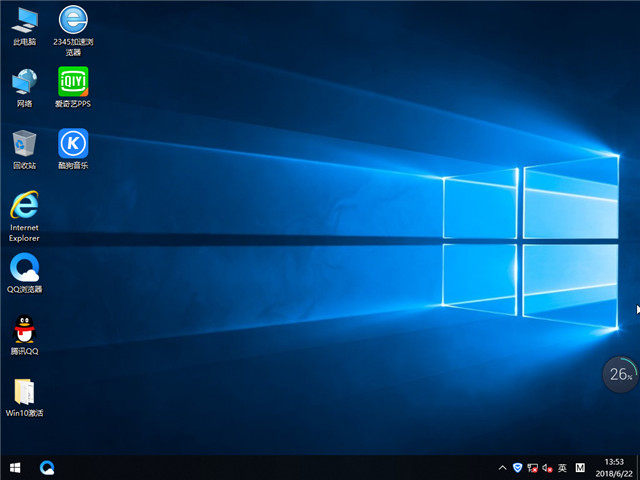
Task: Open the clock showing 13:53
Action: (614, 468)
